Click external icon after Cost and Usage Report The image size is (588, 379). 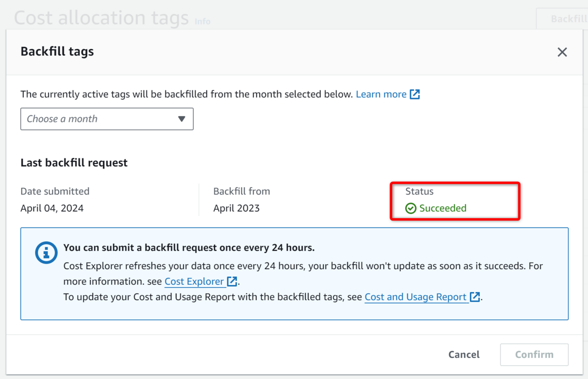[x=475, y=297]
